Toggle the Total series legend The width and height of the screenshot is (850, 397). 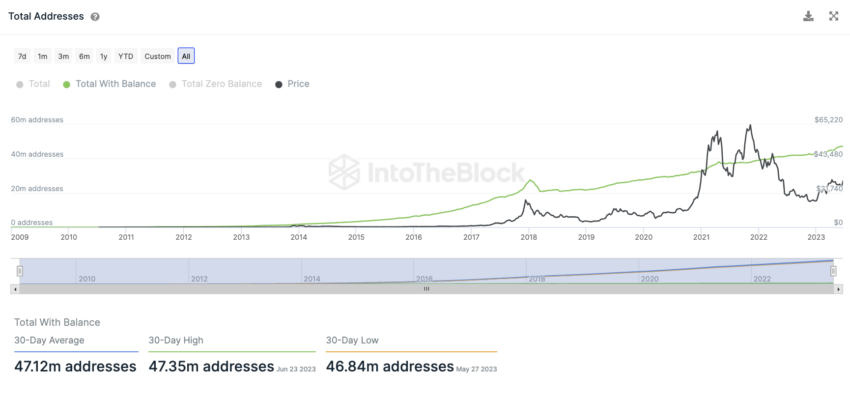point(34,84)
